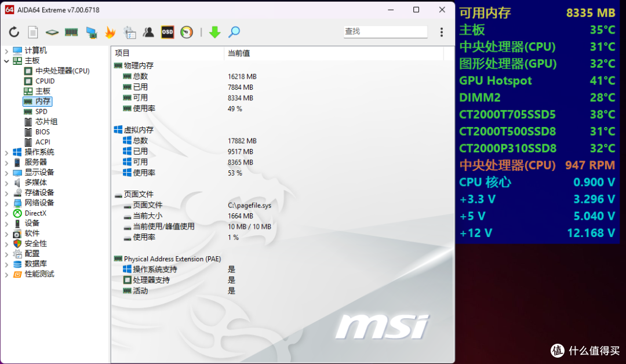Select CPUID under 主板
This screenshot has height=364, width=626.
click(x=45, y=81)
